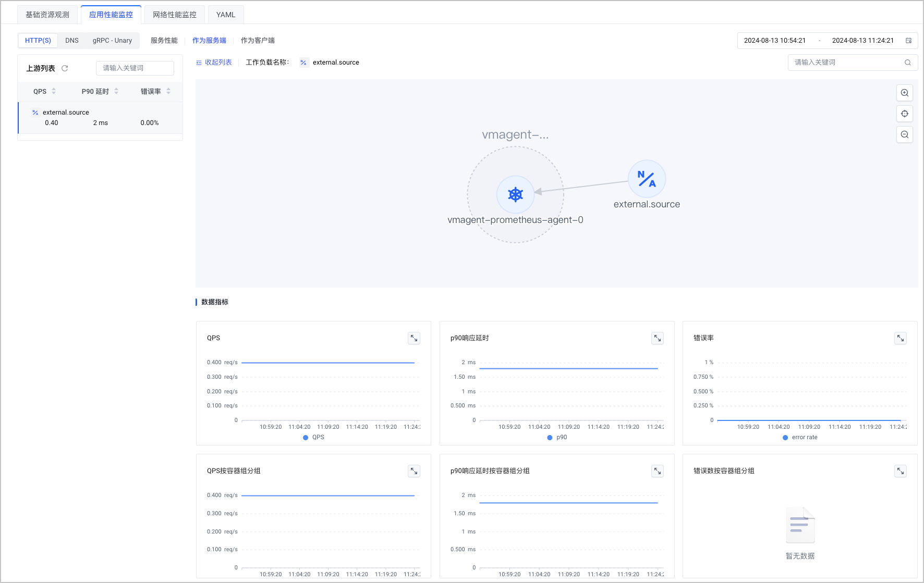Expand the p90响应延时 chart

click(658, 338)
